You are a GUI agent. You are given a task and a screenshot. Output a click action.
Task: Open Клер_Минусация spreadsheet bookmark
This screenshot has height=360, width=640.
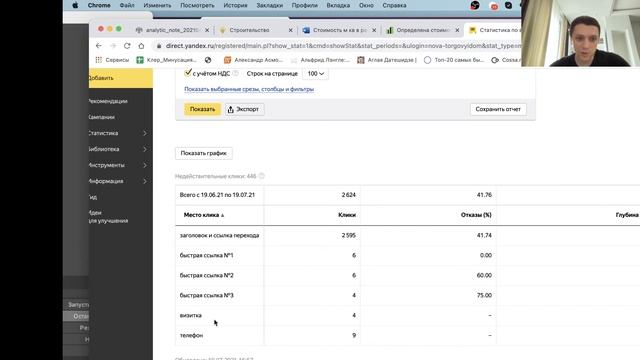coord(167,60)
